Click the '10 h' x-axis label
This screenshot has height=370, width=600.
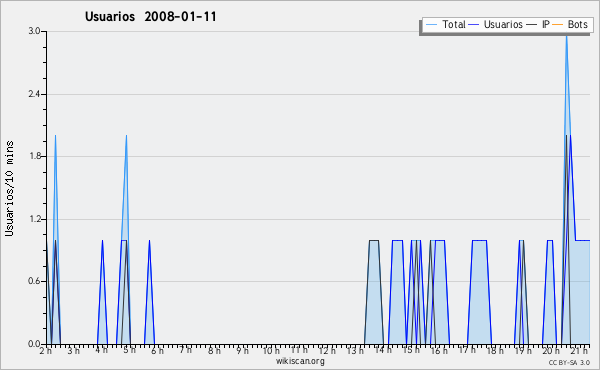coord(271,350)
